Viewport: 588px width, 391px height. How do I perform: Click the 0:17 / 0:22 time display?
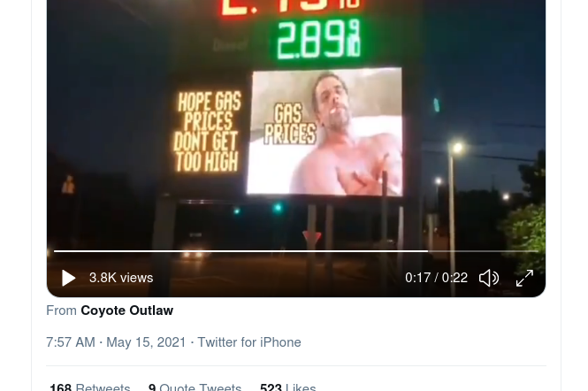(x=436, y=278)
